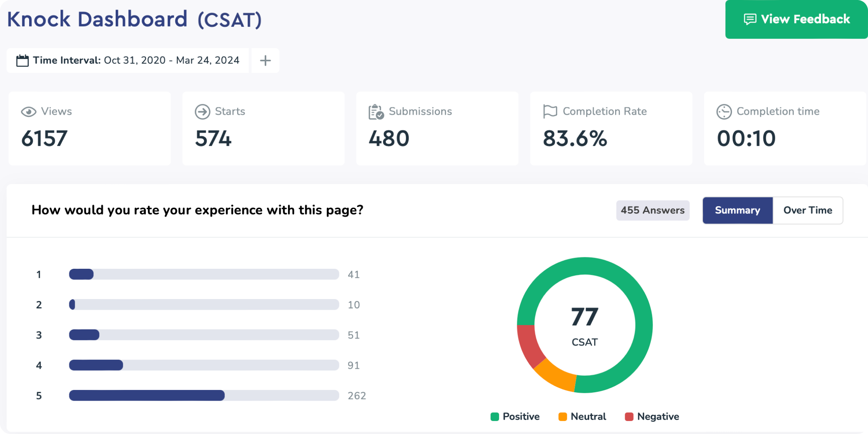The height and width of the screenshot is (434, 868).
Task: Click the rating 5 progress bar
Action: [x=203, y=395]
